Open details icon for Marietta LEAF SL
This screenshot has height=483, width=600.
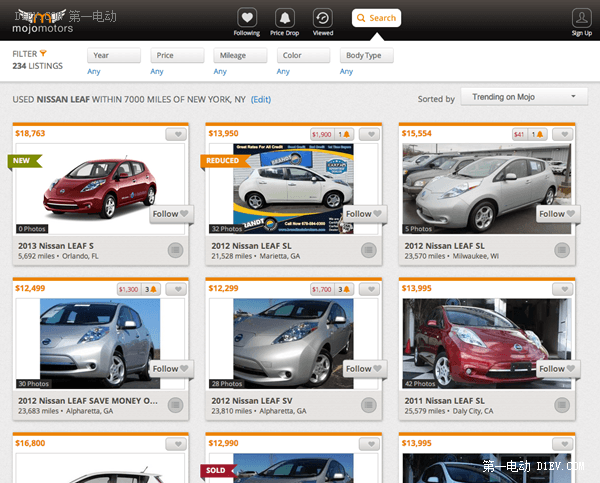coord(368,250)
